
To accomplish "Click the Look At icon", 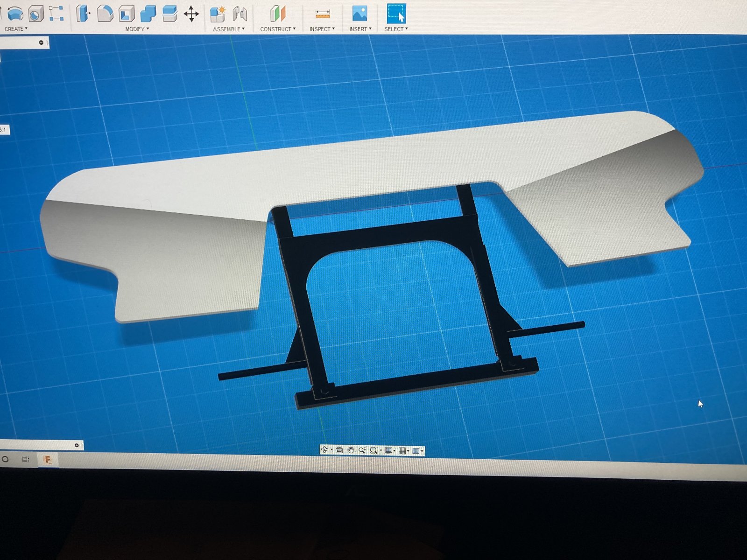I will [339, 450].
